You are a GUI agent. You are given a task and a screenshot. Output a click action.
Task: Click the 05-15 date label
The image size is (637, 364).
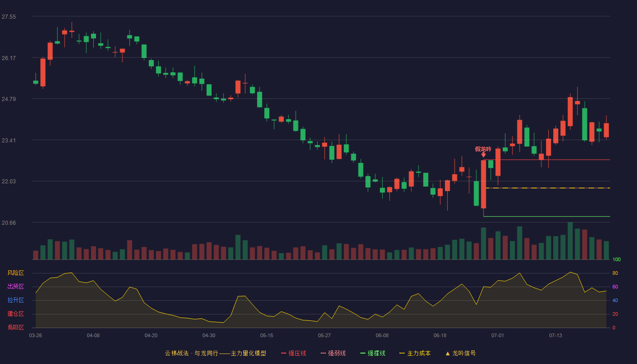267,335
